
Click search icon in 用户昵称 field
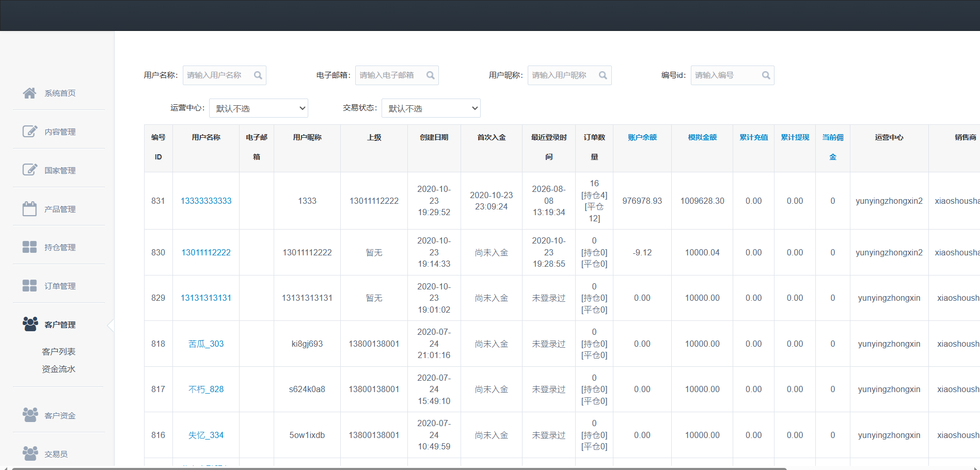click(603, 75)
